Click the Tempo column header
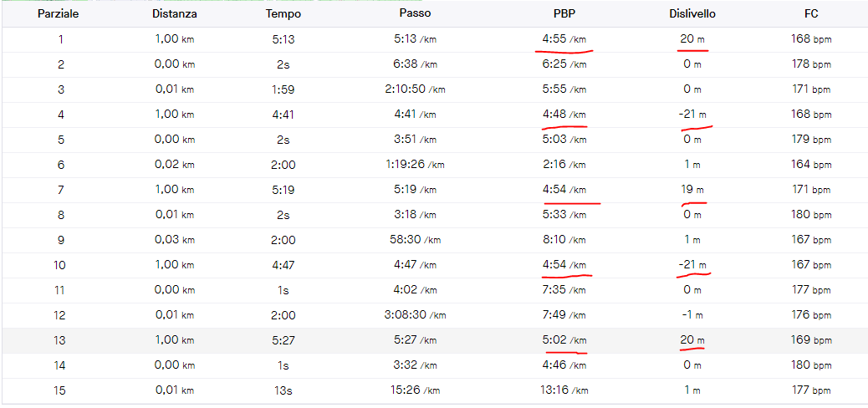868x408 pixels. point(283,14)
